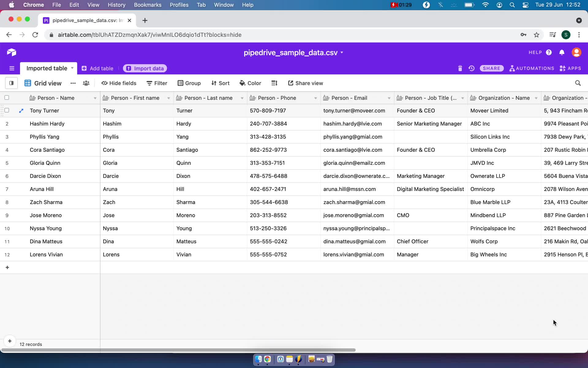588x368 pixels.
Task: Toggle the views sidebar panel
Action: point(11,83)
